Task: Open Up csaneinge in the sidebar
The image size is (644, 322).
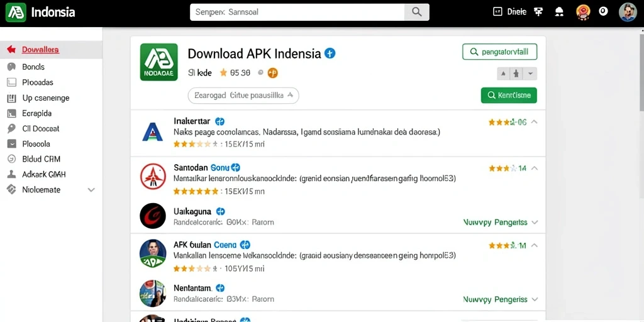Action: [x=45, y=97]
